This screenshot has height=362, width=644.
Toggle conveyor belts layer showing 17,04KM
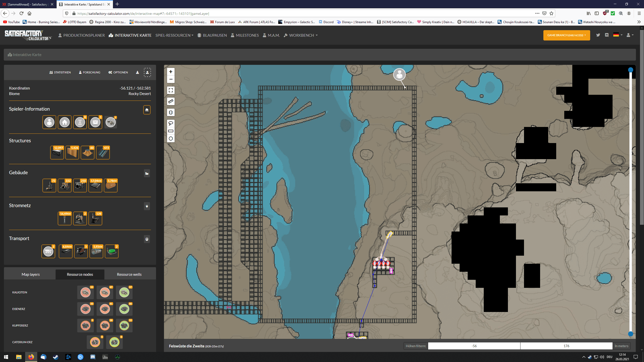point(95,186)
